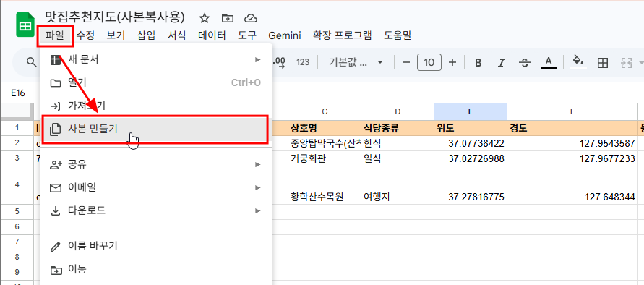Select column F header

click(572, 111)
